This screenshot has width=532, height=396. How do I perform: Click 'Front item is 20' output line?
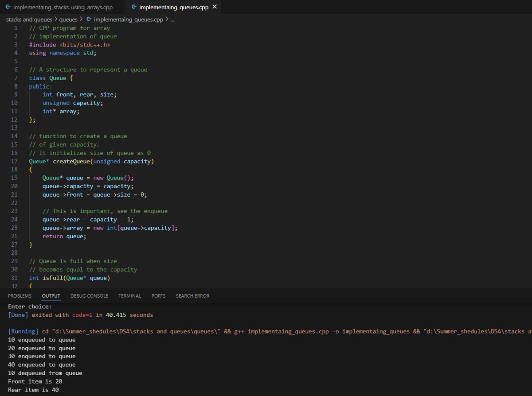click(x=35, y=381)
